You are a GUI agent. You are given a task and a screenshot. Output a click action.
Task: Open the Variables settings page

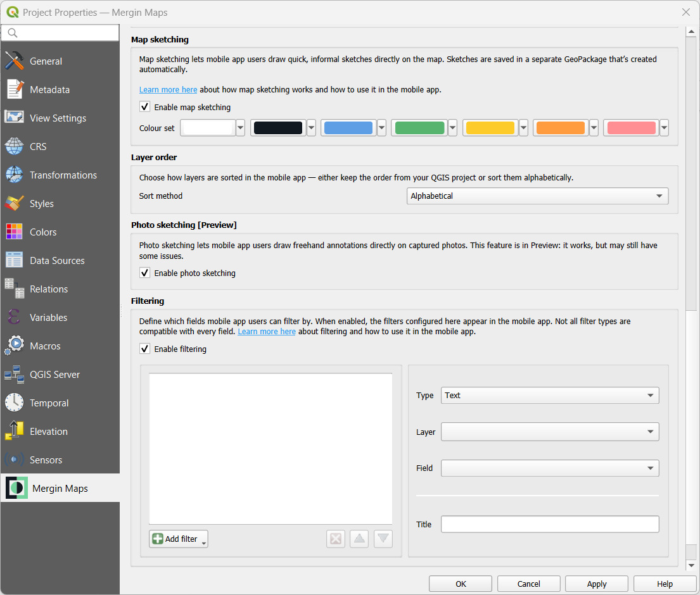click(48, 317)
